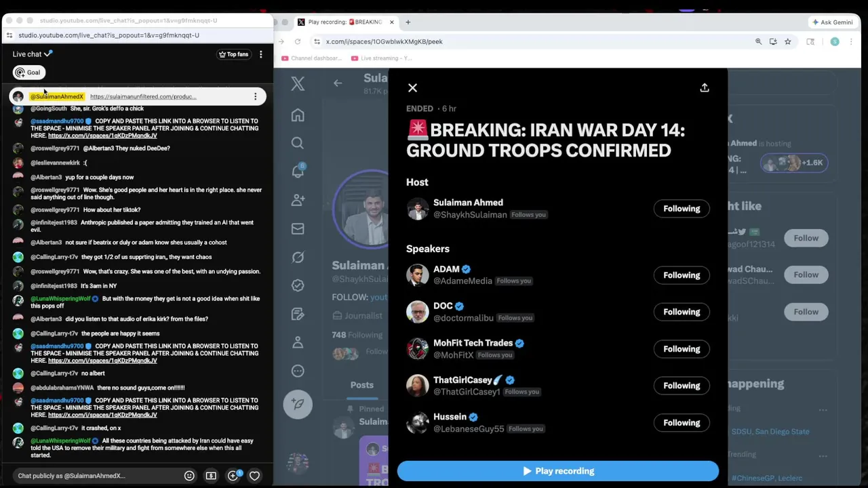Open Live streaming bookmark
The height and width of the screenshot is (488, 868).
(382, 58)
